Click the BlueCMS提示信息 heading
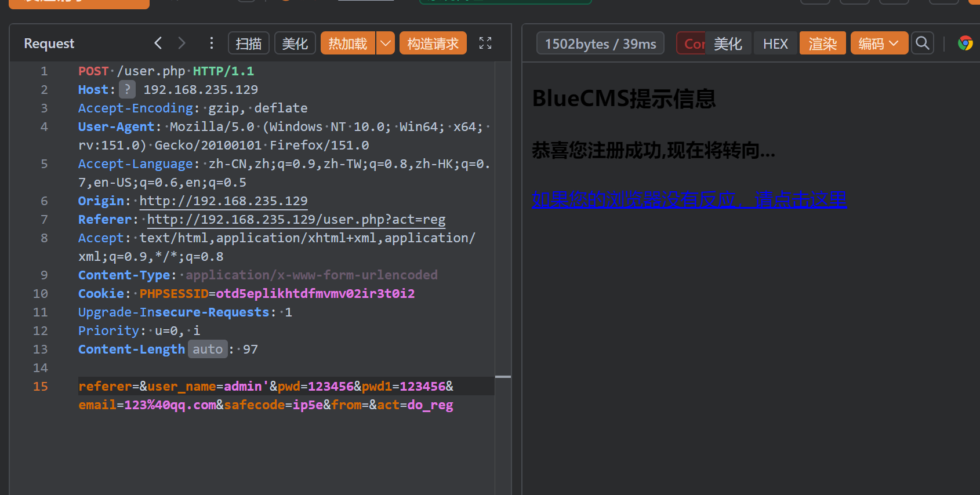 point(624,99)
